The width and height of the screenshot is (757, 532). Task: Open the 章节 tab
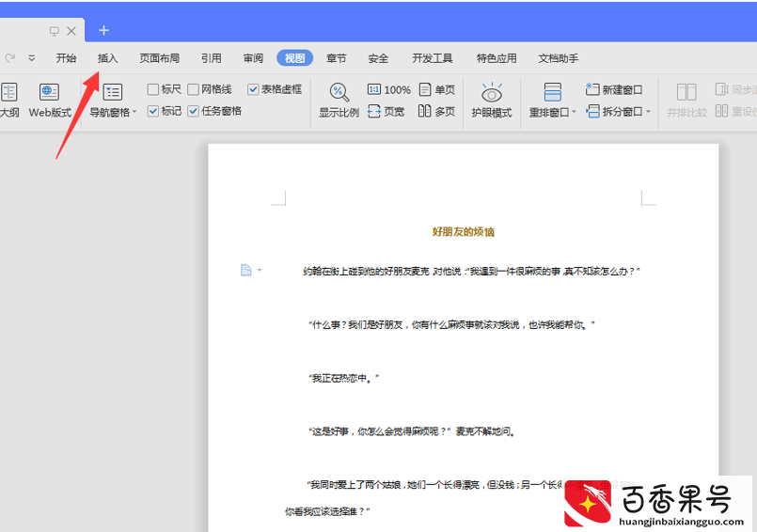pos(336,58)
